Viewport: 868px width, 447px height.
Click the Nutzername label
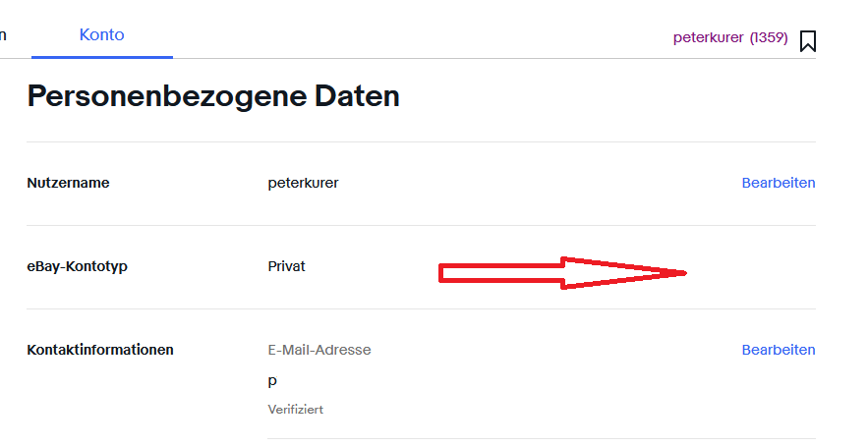pos(68,183)
